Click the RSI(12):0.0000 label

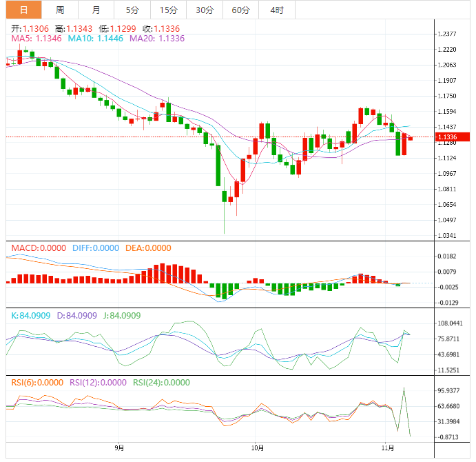98,383
